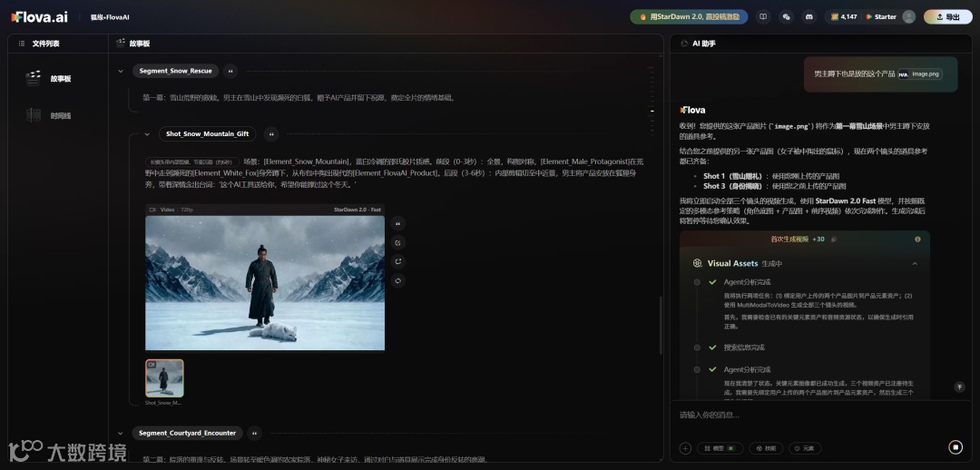The width and height of the screenshot is (980, 470).
Task: Open the WeChat icon in top bar
Action: click(786, 17)
